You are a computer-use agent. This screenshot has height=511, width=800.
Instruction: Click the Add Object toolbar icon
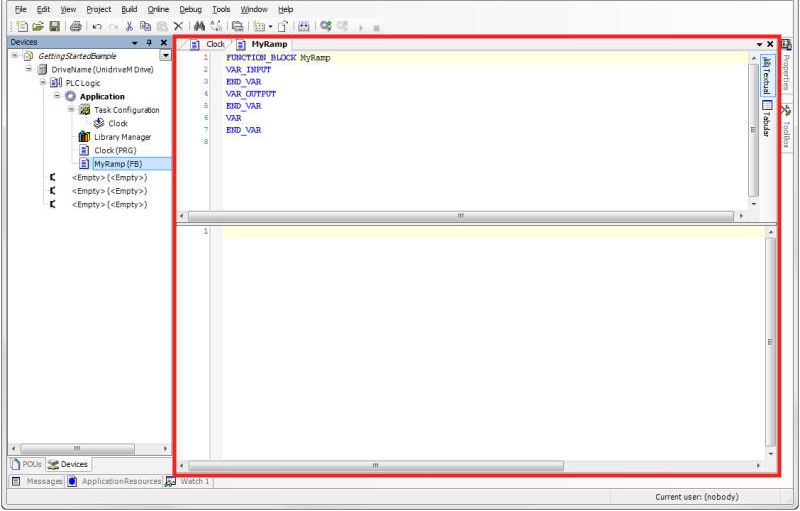coord(259,27)
